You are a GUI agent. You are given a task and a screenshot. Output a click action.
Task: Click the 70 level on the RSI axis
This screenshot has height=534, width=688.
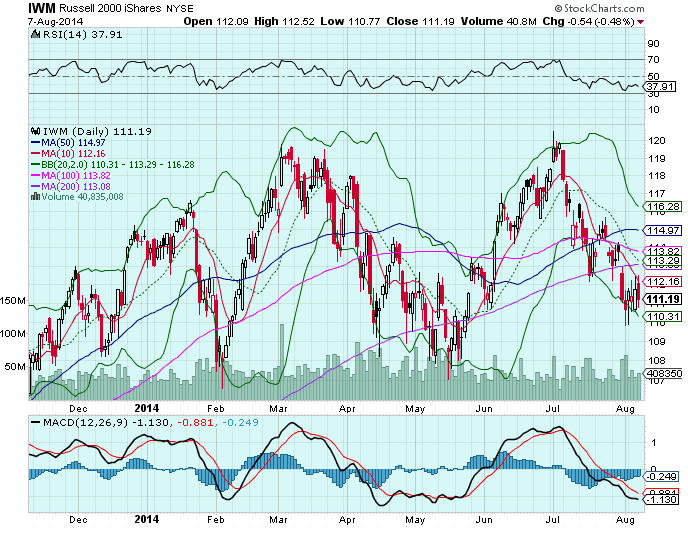point(653,60)
